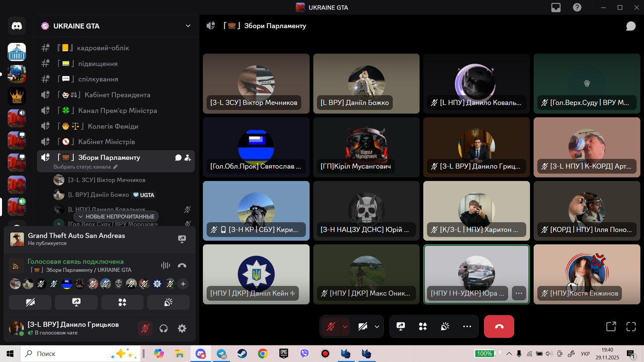Open the parliament building server icon
644x362 pixels.
click(x=17, y=52)
